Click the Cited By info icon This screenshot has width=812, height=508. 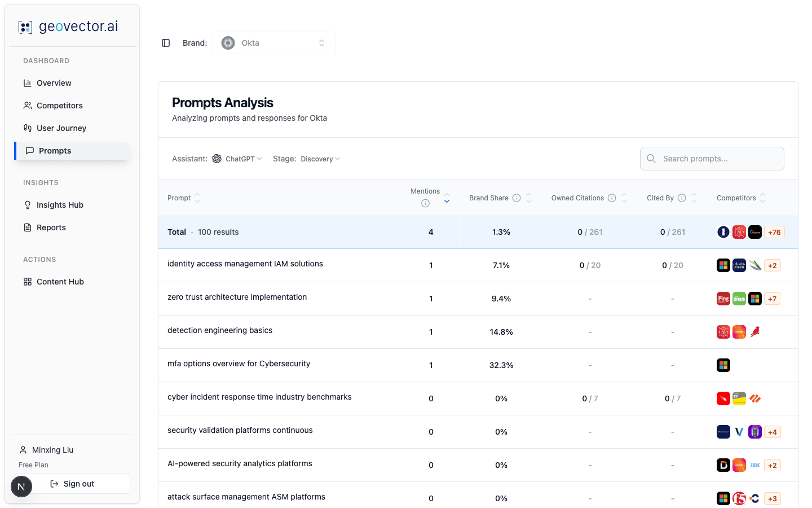pyautogui.click(x=682, y=198)
